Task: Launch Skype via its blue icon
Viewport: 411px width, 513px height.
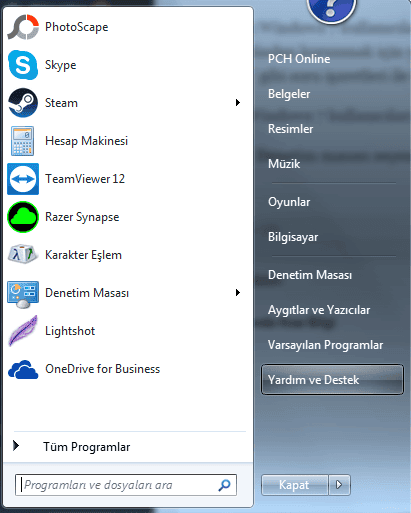Action: (23, 65)
